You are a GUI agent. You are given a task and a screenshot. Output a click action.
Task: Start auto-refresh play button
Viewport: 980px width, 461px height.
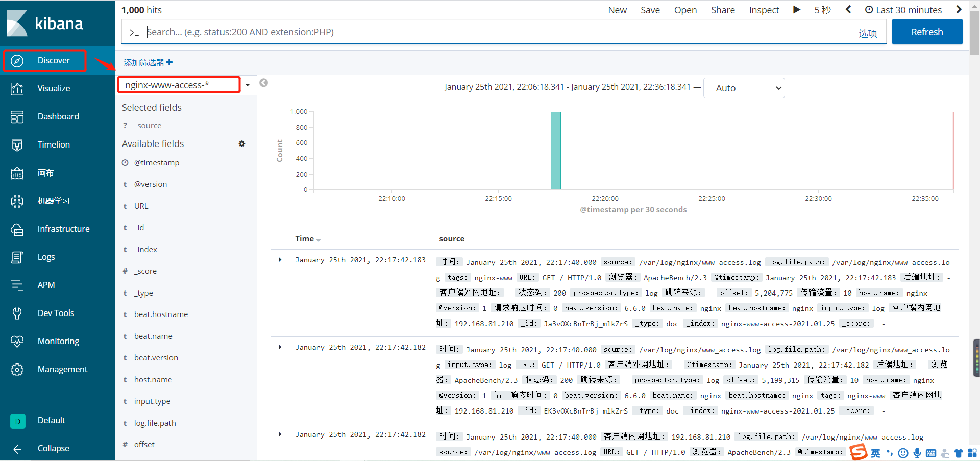pyautogui.click(x=796, y=10)
